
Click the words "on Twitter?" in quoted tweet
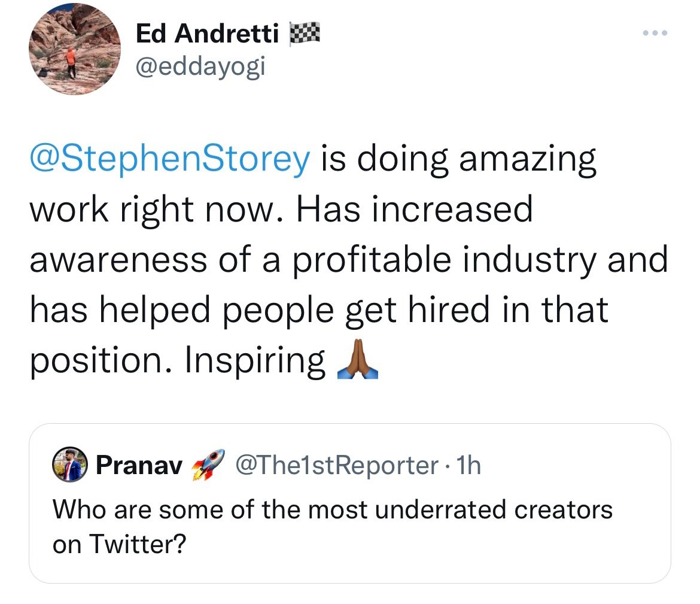coord(120,544)
